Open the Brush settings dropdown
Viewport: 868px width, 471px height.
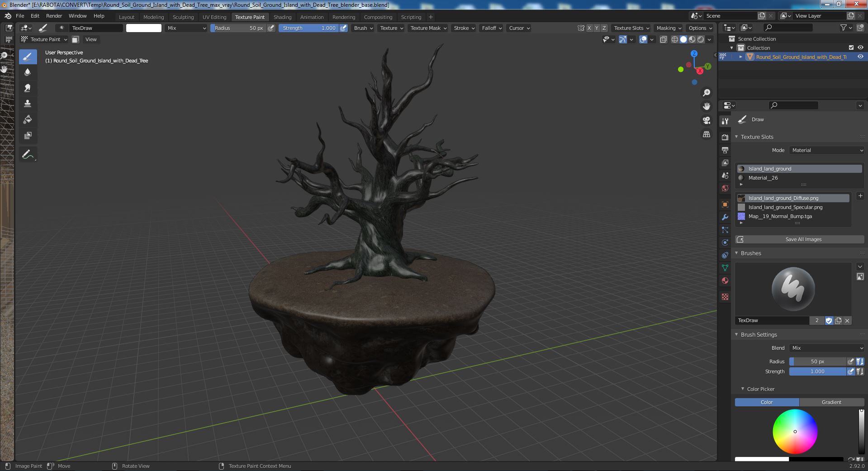(x=363, y=28)
